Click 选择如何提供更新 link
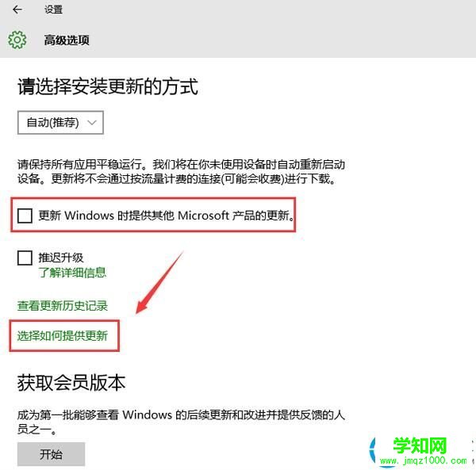This screenshot has height=470, width=476. 63,336
